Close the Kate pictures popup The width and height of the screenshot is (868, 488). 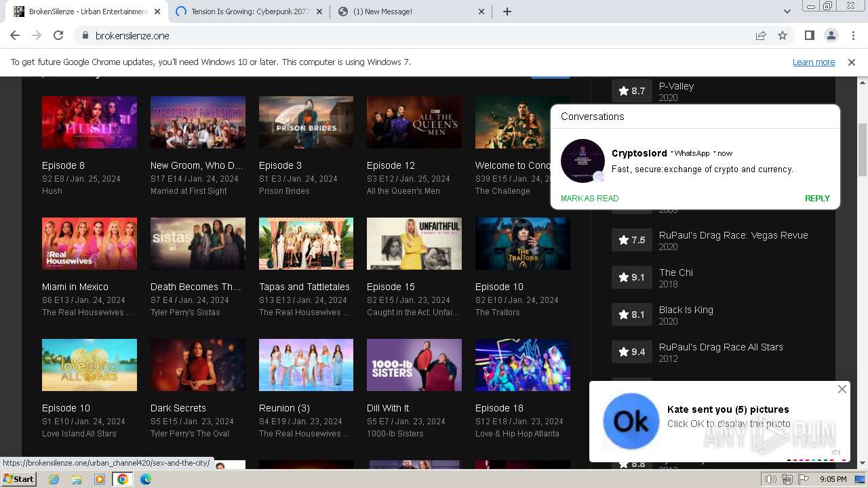842,389
